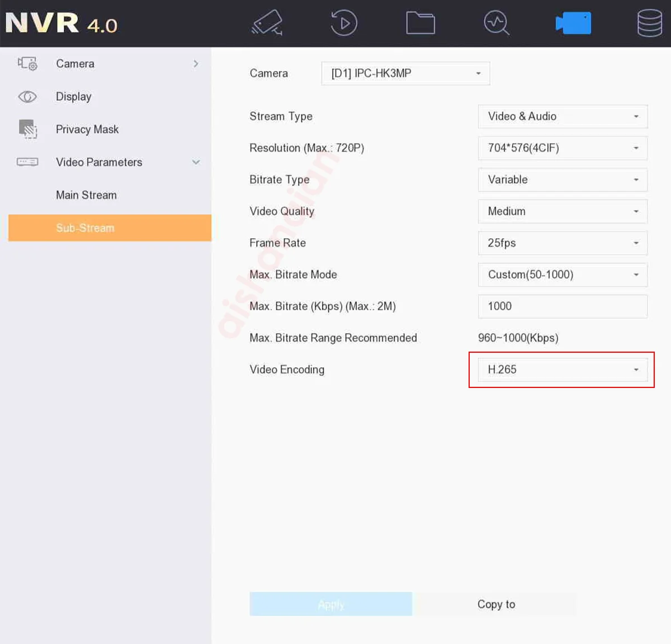
Task: Open the storage database icon
Action: 650,23
